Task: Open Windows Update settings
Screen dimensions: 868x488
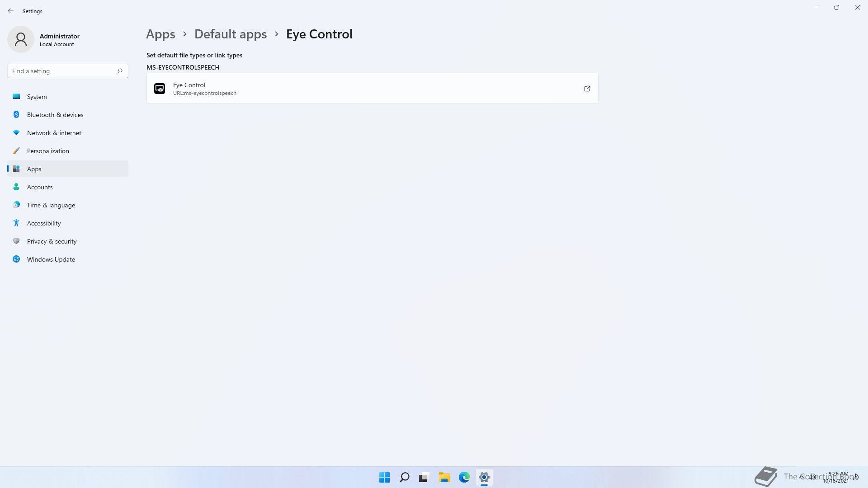Action: click(x=68, y=259)
